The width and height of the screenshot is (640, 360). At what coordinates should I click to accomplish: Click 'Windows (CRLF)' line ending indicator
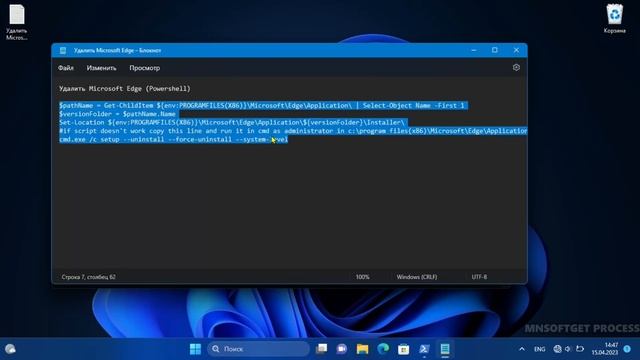[x=417, y=277]
